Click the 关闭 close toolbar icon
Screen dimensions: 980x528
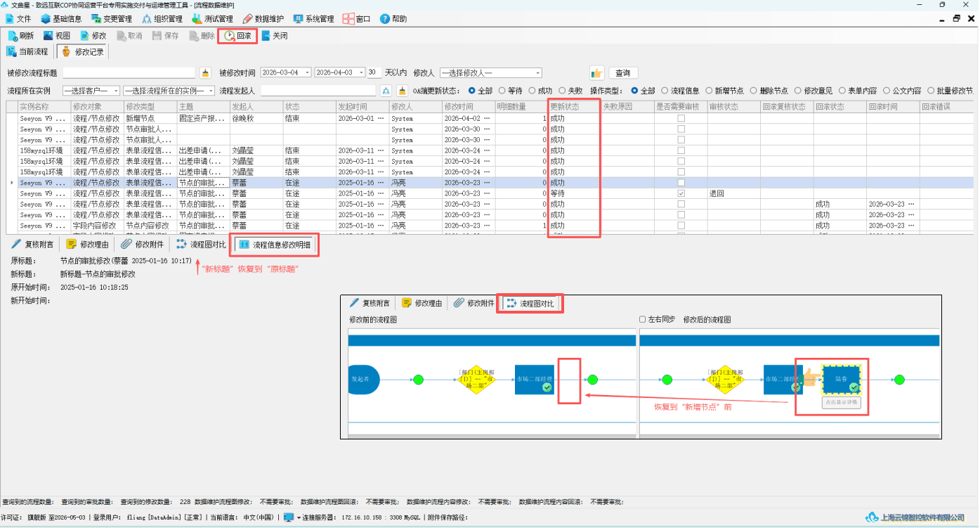pos(274,36)
